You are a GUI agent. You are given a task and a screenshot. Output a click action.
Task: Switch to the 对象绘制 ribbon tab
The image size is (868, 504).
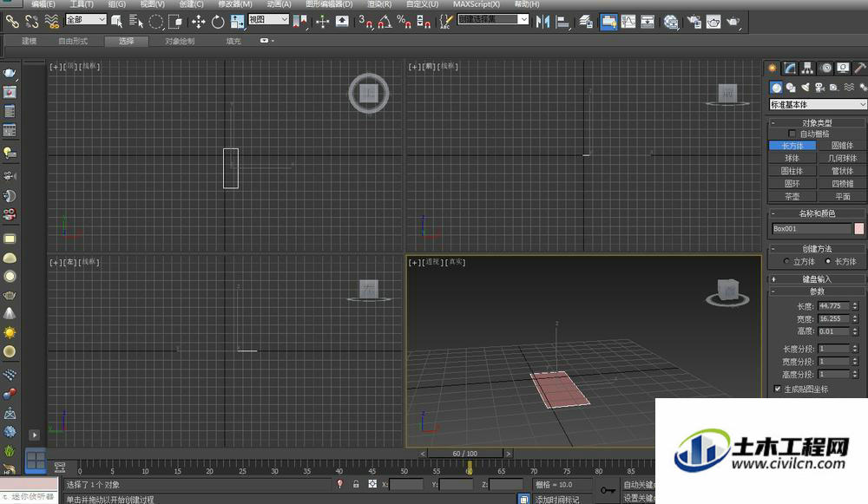(x=180, y=41)
